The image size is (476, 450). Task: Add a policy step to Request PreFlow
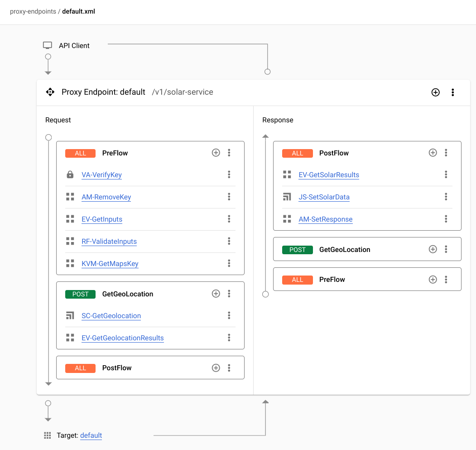point(216,153)
